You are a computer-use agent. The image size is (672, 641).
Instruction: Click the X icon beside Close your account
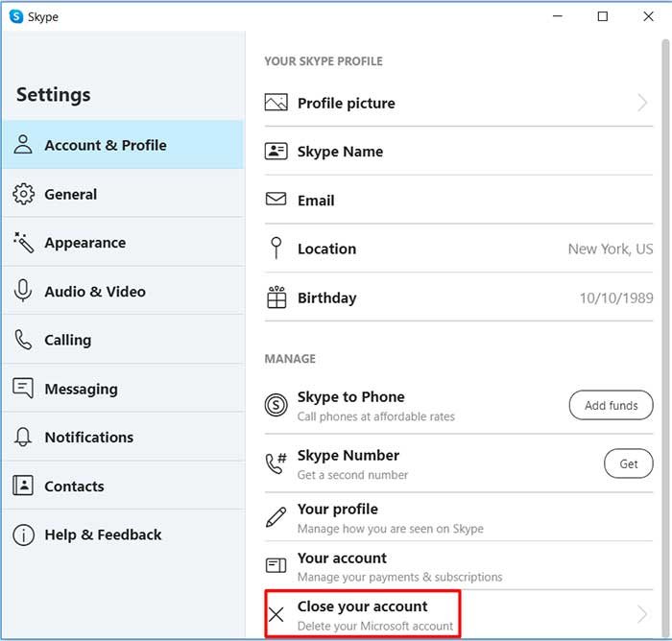click(276, 614)
